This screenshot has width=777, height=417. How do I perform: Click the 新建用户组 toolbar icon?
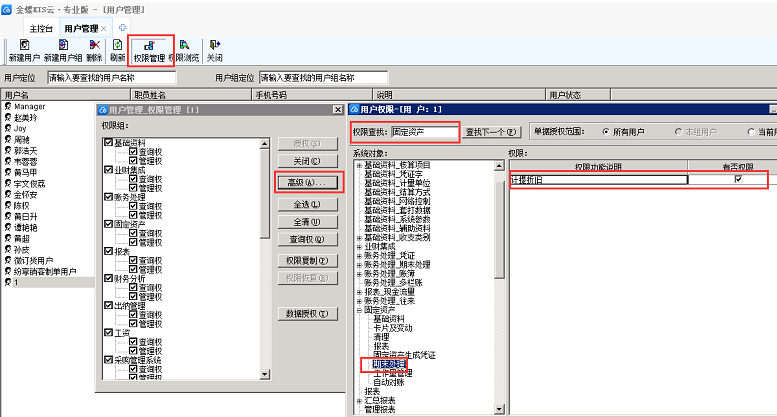click(x=63, y=50)
